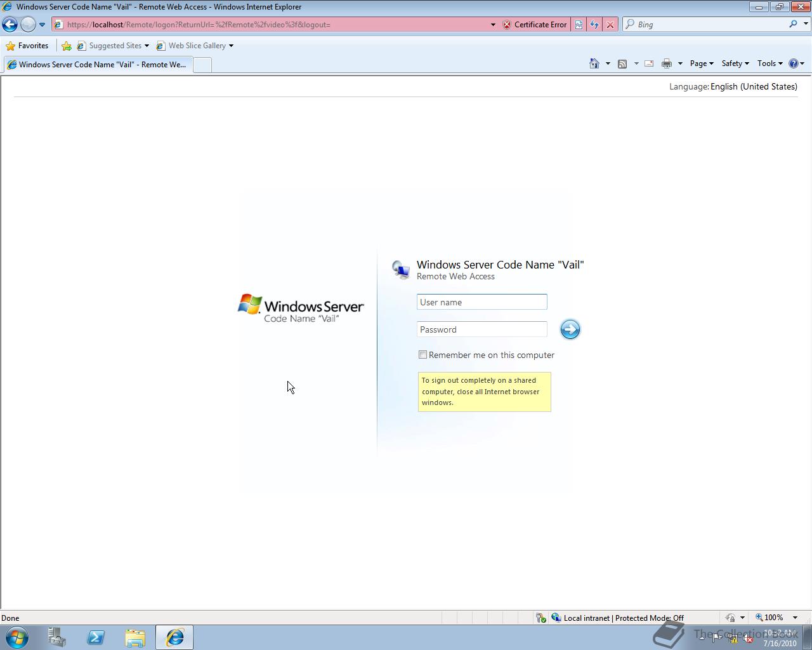Image resolution: width=812 pixels, height=650 pixels.
Task: Click the browser Forward arrow button
Action: click(x=28, y=24)
